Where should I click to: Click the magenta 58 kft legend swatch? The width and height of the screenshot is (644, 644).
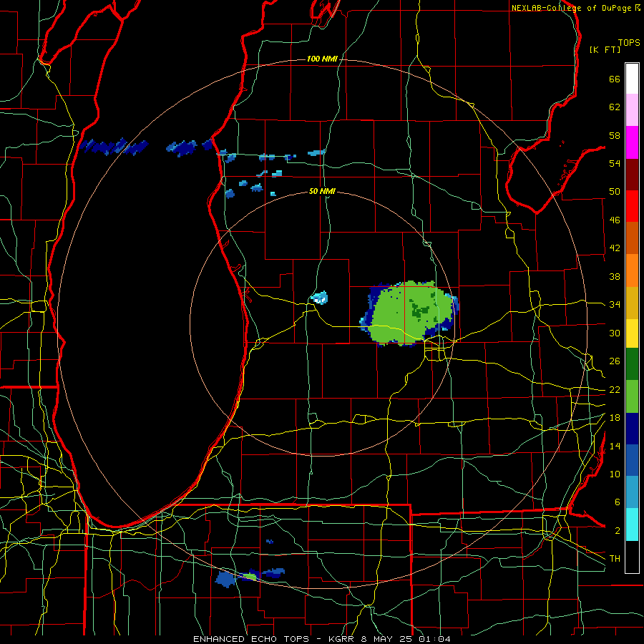tap(632, 142)
